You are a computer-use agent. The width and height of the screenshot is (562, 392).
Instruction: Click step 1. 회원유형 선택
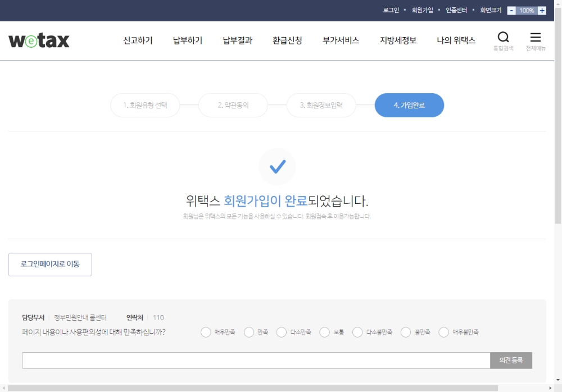click(x=145, y=106)
